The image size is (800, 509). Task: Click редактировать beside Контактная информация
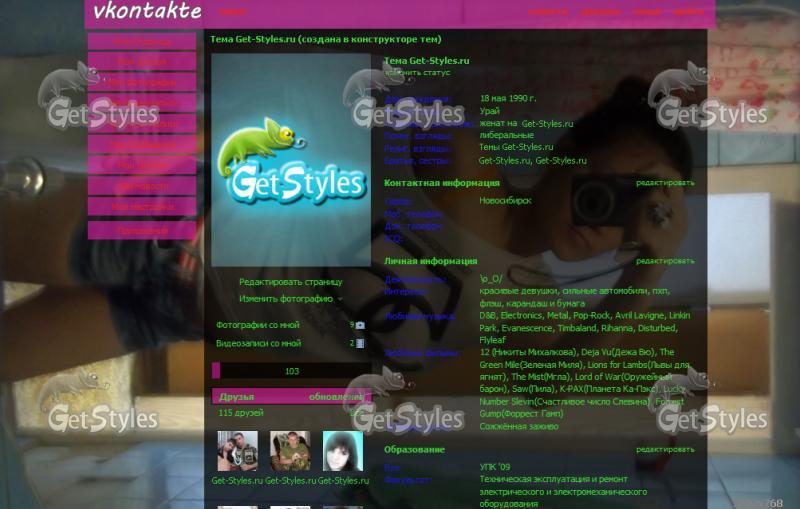pyautogui.click(x=665, y=183)
